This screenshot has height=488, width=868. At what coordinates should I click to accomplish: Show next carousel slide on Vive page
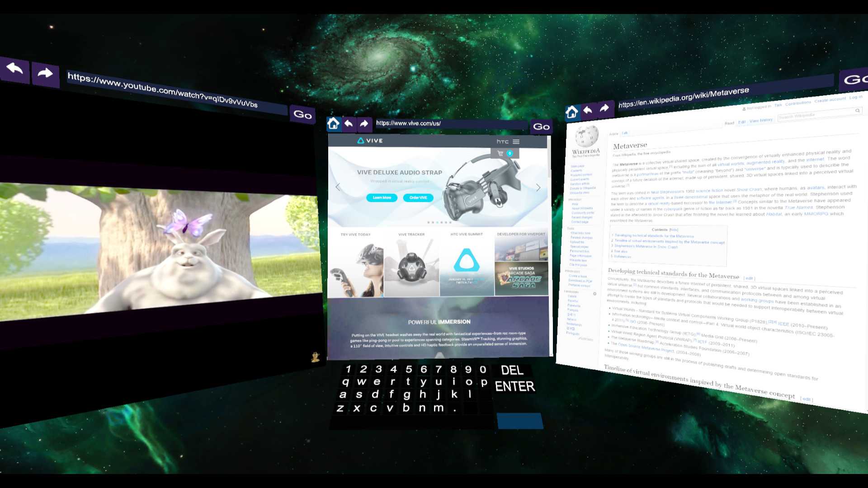pyautogui.click(x=538, y=188)
